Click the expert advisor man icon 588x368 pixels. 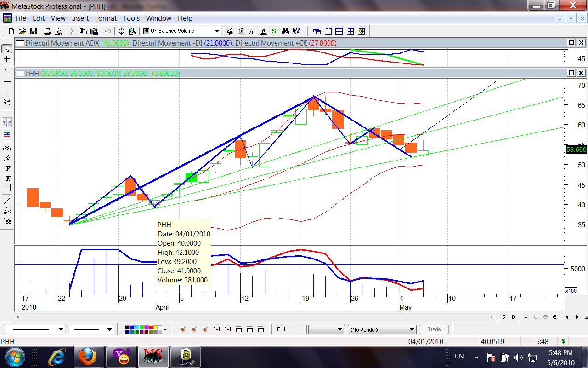(241, 31)
